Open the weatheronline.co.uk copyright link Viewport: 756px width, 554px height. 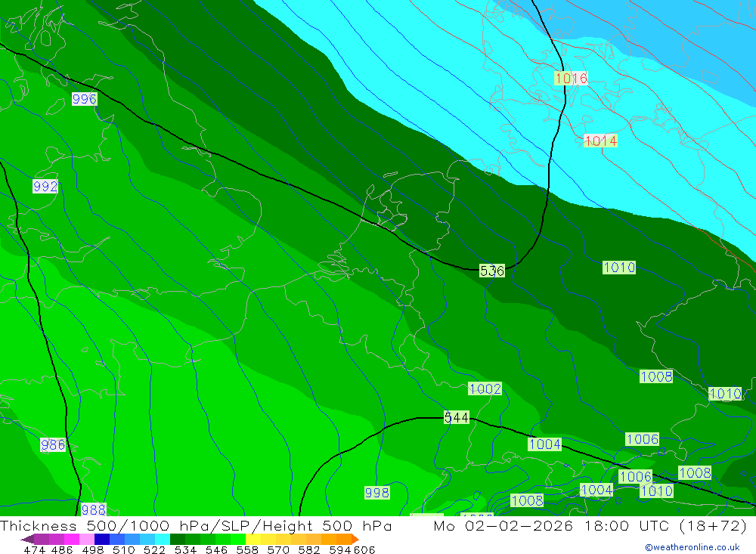692,547
